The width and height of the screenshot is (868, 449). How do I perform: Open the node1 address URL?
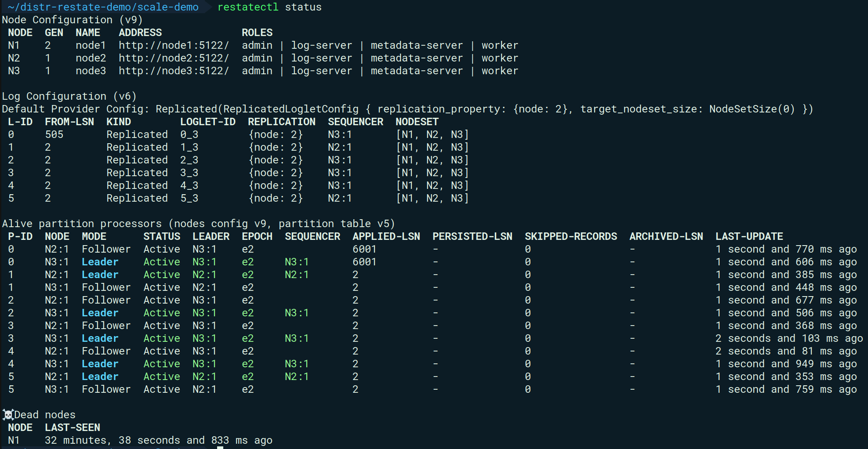(x=174, y=45)
